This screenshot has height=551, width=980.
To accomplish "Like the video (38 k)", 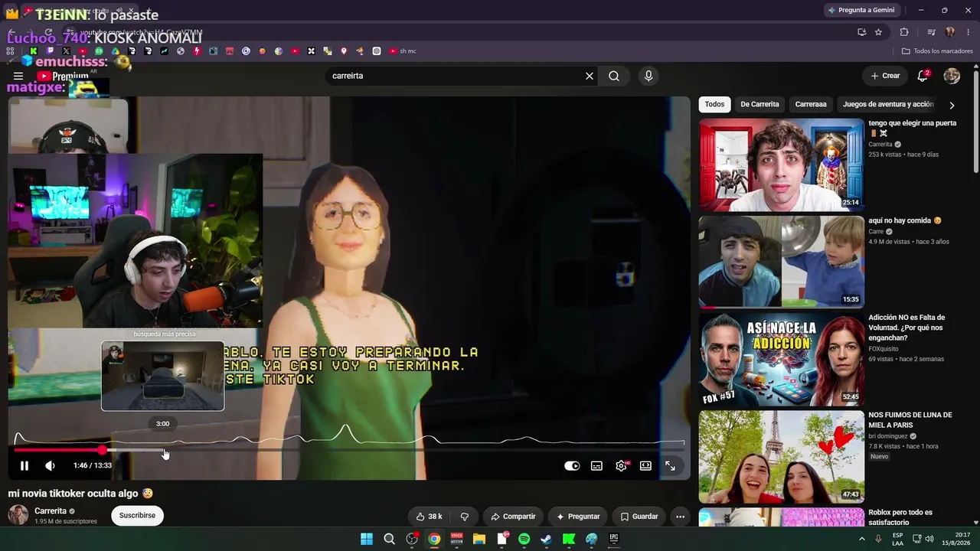I will tap(428, 517).
